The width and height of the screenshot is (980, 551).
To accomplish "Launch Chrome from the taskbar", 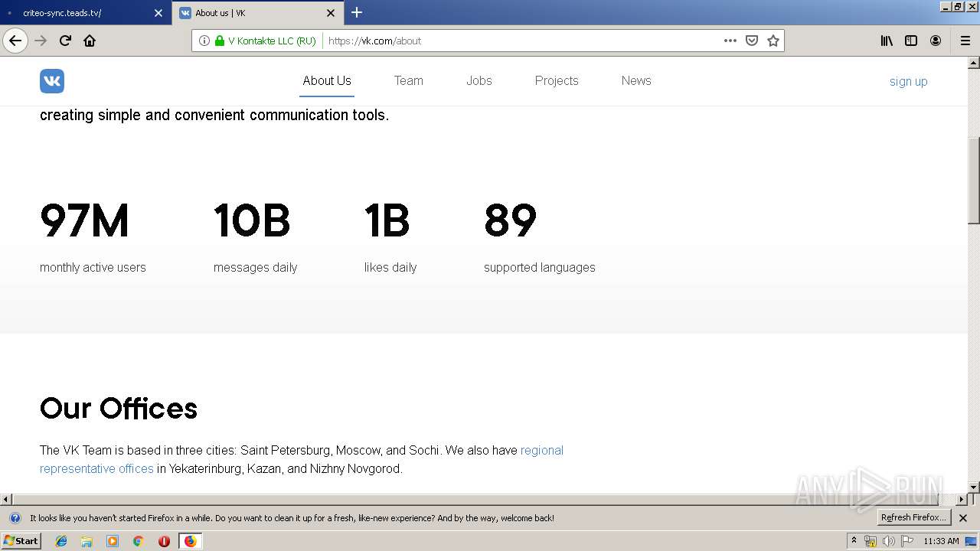I will (x=138, y=541).
